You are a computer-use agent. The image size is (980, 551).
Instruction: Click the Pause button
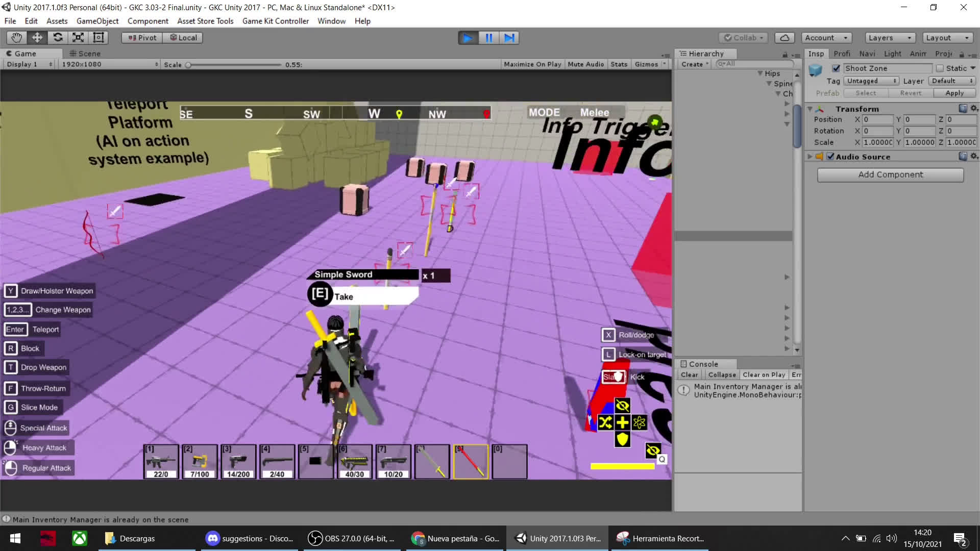[x=488, y=38]
